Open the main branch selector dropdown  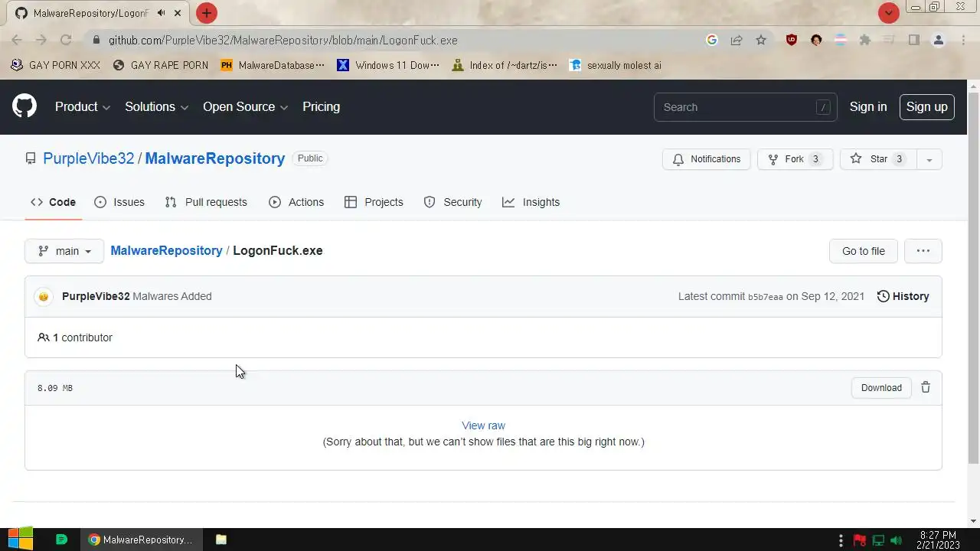tap(64, 251)
